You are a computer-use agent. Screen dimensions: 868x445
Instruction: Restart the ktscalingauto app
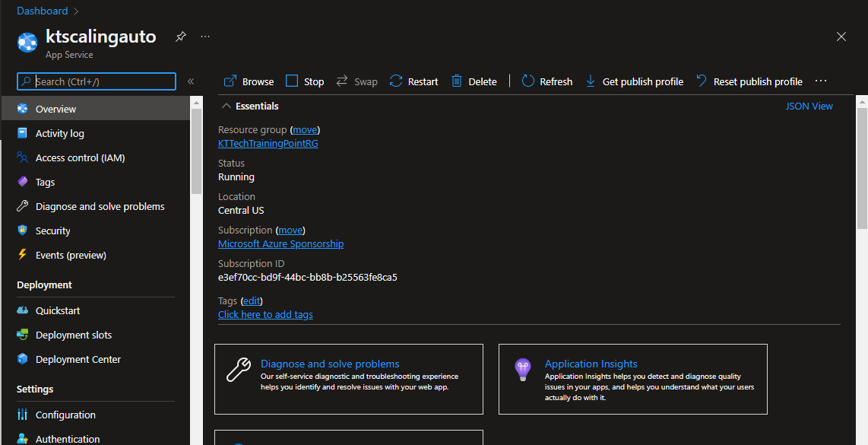(413, 81)
